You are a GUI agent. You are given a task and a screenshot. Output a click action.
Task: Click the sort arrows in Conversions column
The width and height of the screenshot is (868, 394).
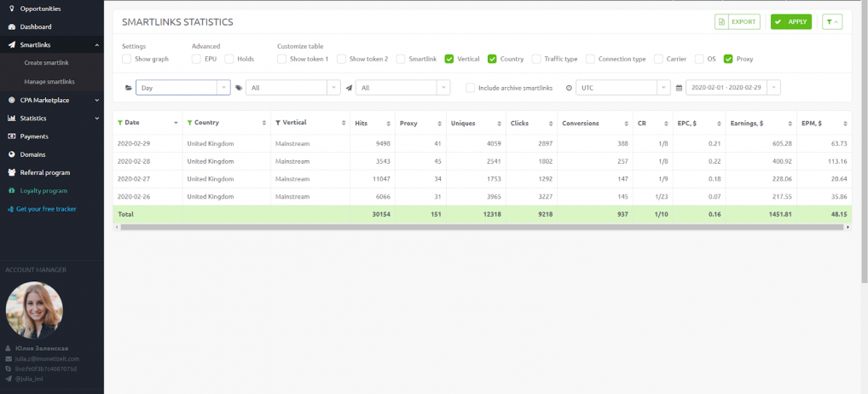[626, 124]
